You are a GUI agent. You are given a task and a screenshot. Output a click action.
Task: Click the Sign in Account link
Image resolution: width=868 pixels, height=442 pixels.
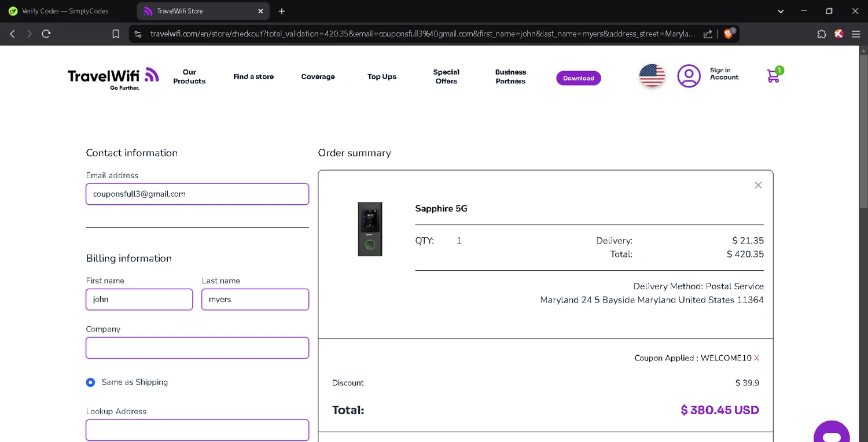point(724,73)
